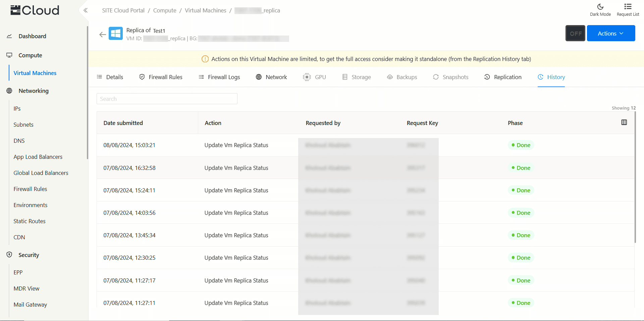Expand the Compute section in sidebar

tap(30, 55)
